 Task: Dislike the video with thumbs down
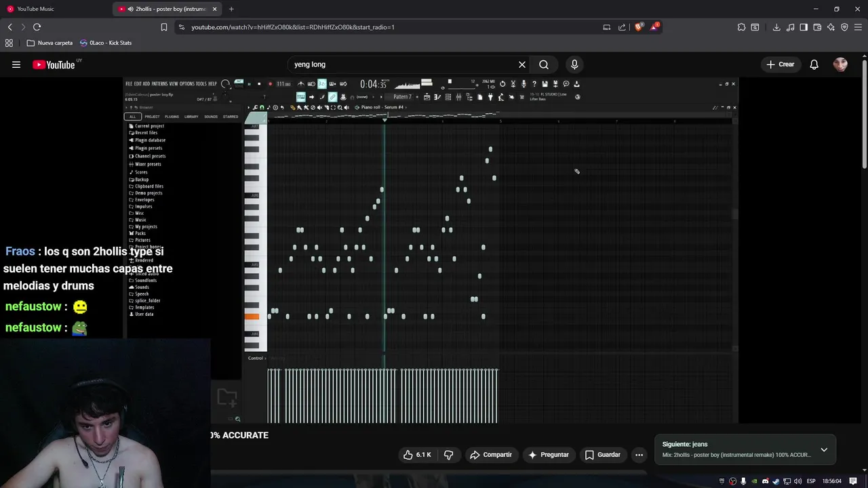coord(448,455)
